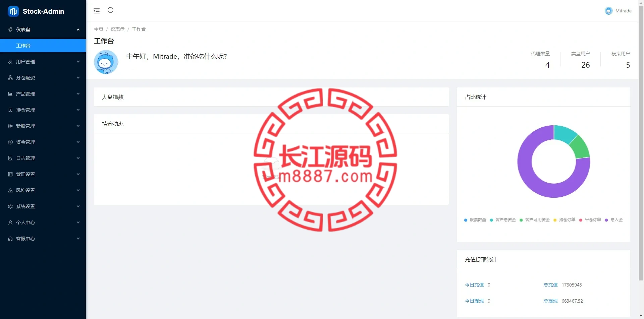Screen dimensions: 644x319
Task: Click the Stock-Admin logo icon
Action: tap(13, 11)
